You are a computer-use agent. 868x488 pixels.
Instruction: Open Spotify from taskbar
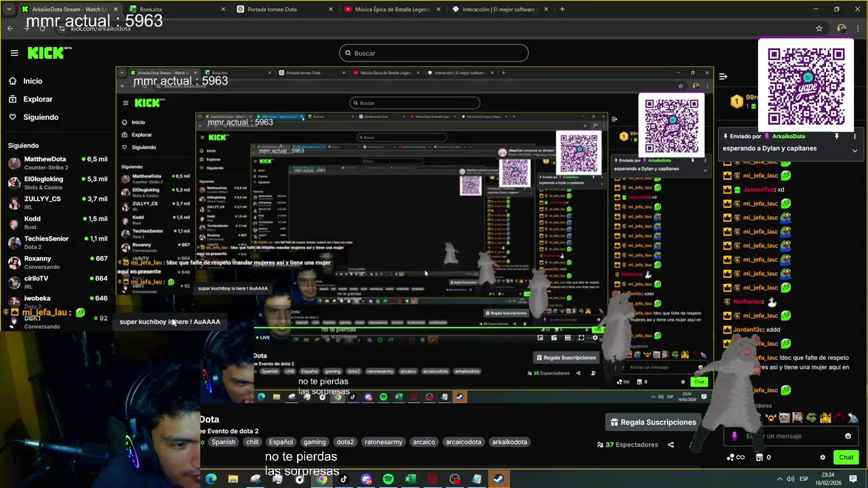(x=388, y=479)
